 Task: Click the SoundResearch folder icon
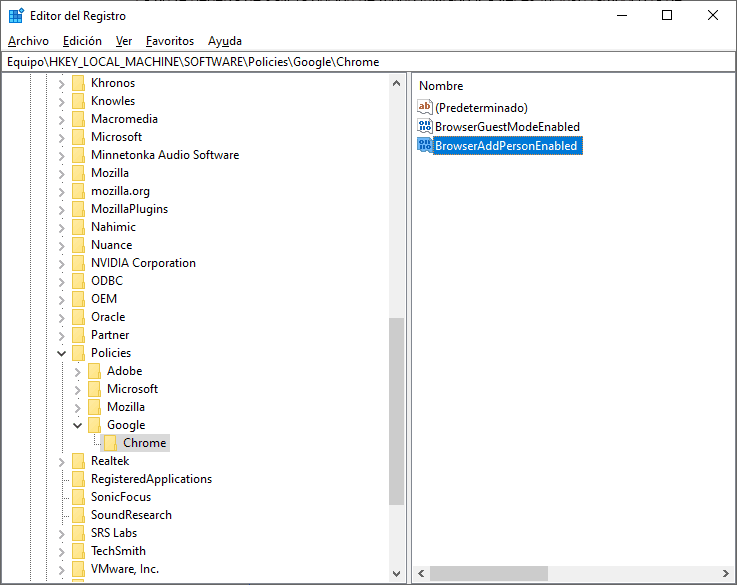(78, 515)
